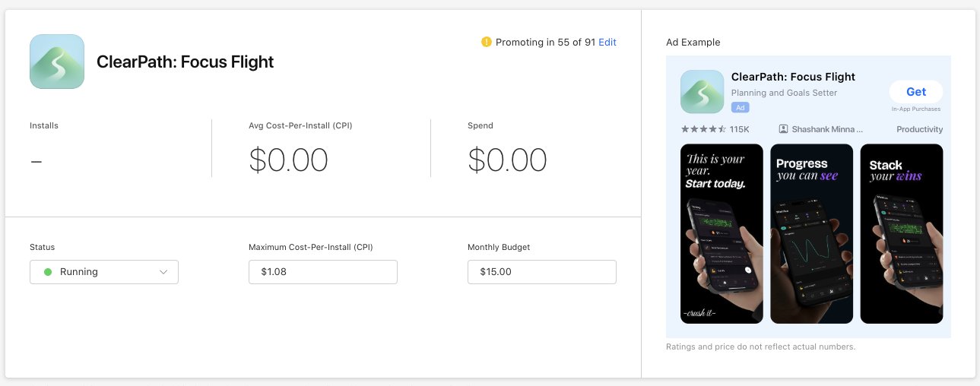Open the "Progress you can see" screenshot
The width and height of the screenshot is (980, 386).
[x=811, y=233]
